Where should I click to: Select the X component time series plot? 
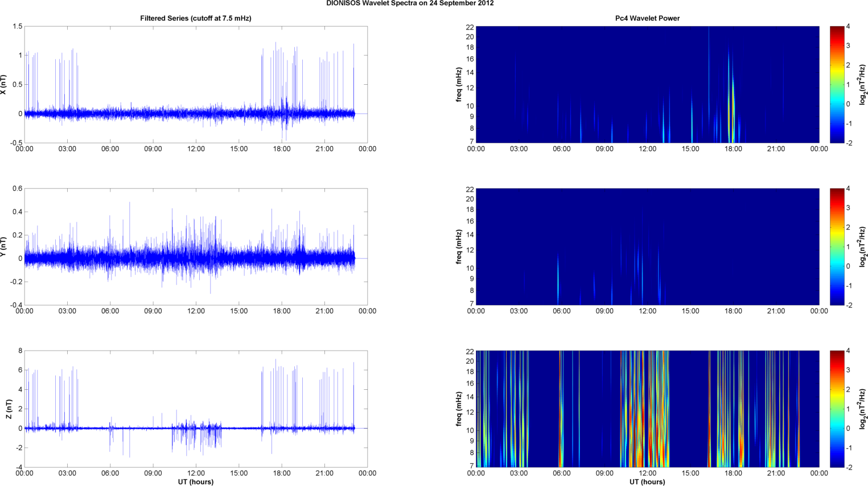195,84
